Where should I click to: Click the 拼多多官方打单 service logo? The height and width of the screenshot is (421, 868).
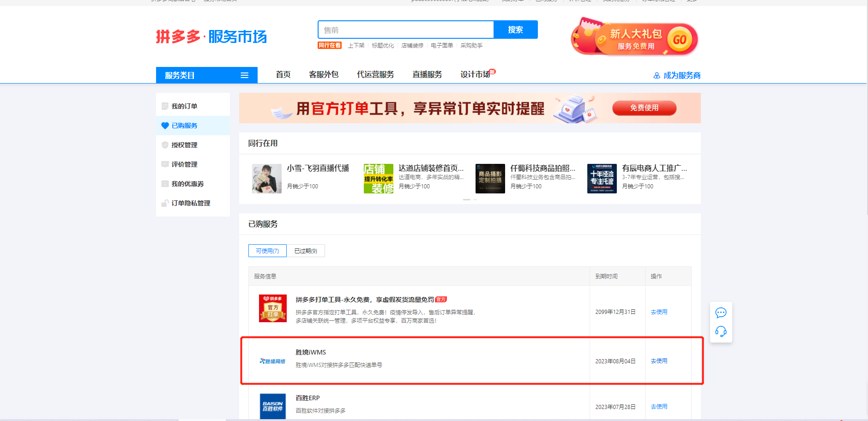(273, 308)
